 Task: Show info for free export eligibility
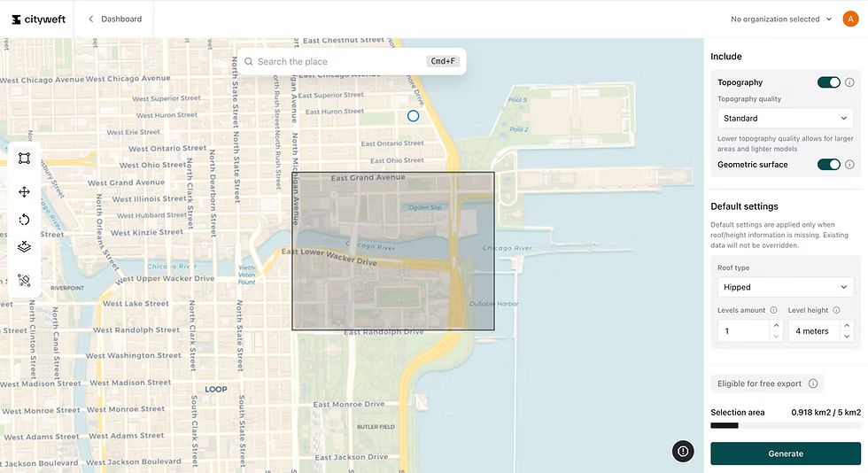813,384
